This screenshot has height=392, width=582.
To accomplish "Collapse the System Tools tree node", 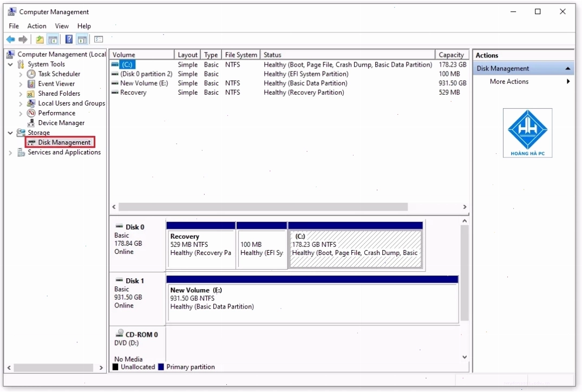I will 10,64.
